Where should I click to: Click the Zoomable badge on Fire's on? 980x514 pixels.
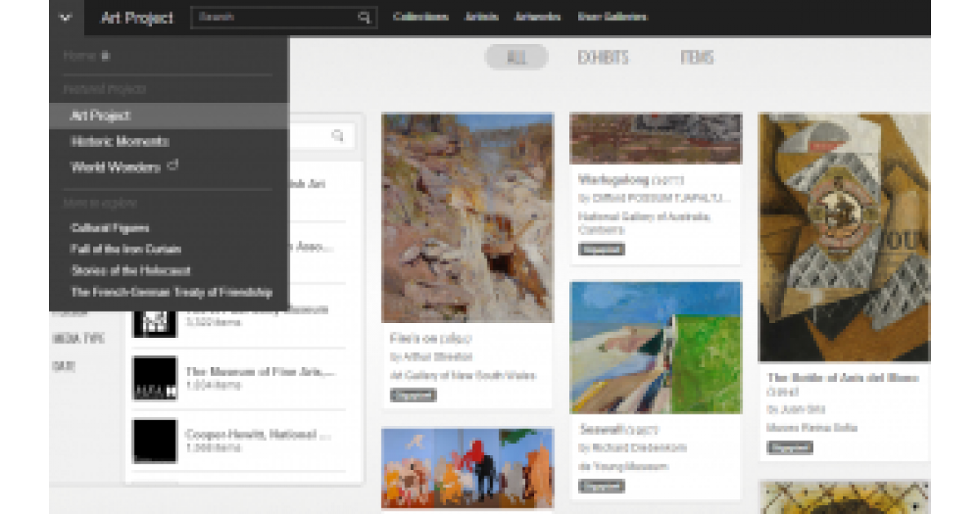(x=412, y=395)
